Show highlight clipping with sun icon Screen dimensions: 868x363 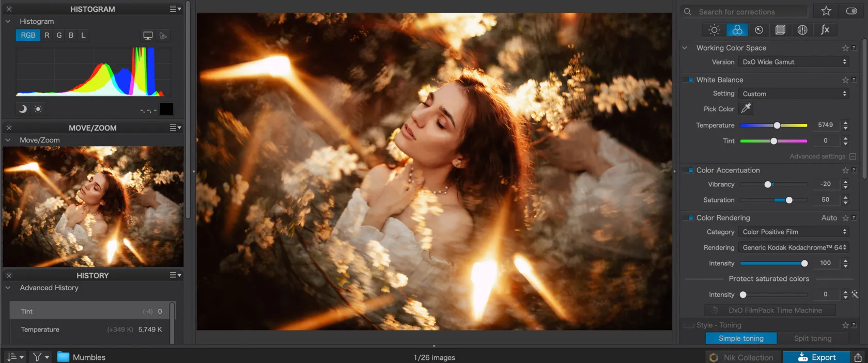pos(38,109)
